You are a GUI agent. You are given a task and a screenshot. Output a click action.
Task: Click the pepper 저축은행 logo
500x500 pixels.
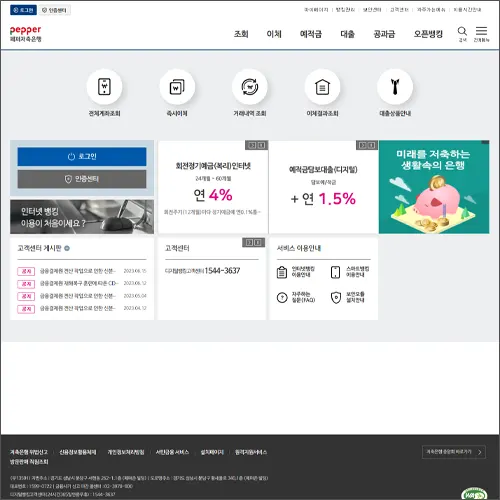tap(25, 34)
